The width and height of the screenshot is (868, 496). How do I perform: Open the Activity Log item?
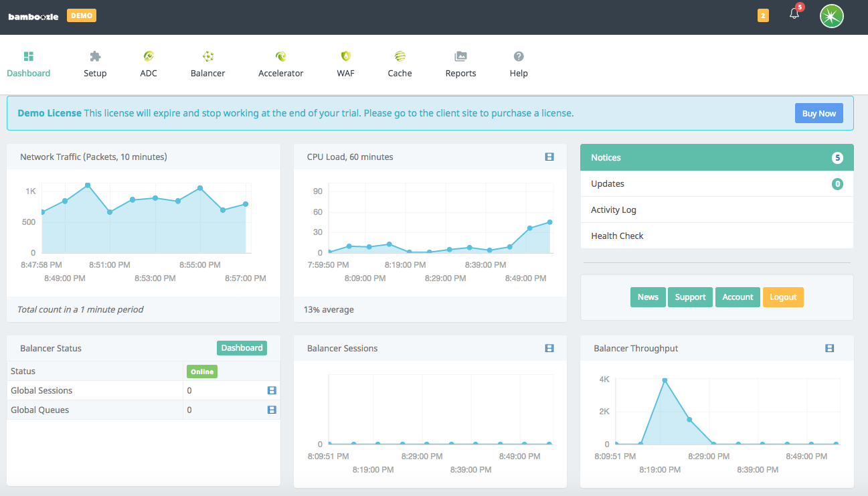717,210
